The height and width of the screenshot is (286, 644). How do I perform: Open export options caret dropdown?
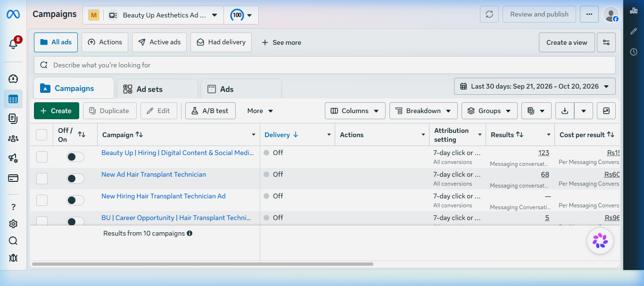click(x=584, y=111)
